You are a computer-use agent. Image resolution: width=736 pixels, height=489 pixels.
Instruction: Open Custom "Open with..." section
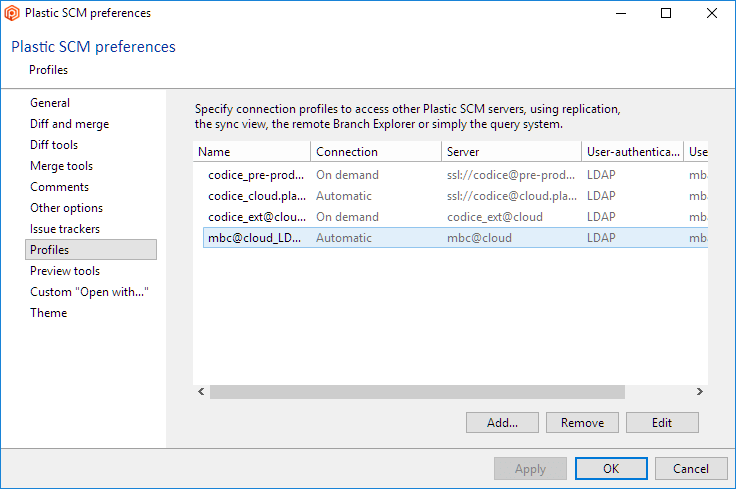click(x=89, y=292)
